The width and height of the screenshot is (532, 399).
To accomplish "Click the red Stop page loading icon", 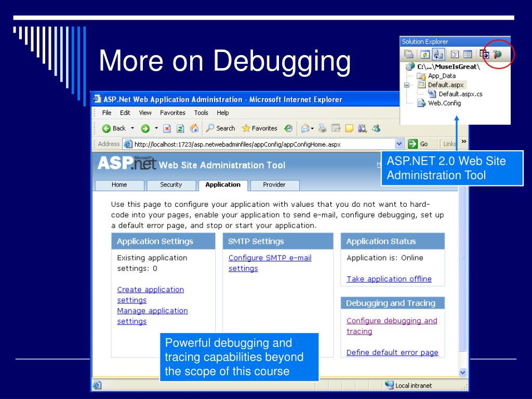I will 167,128.
